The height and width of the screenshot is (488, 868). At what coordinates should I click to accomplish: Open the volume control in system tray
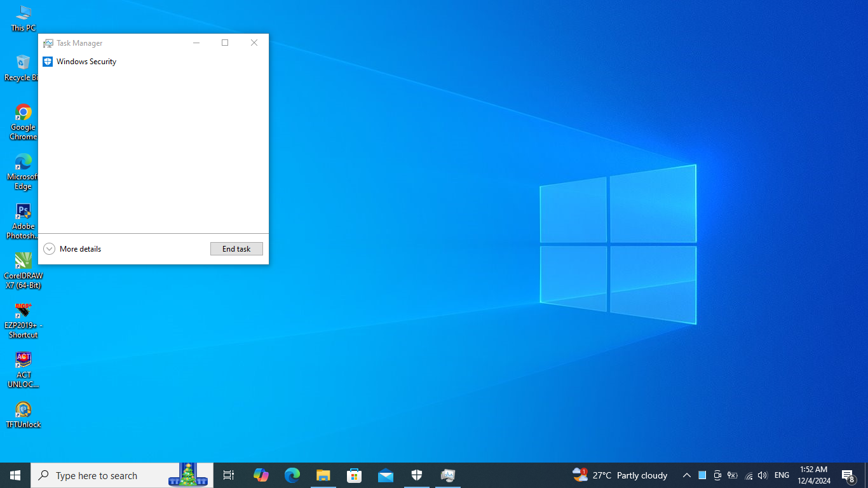tap(763, 475)
